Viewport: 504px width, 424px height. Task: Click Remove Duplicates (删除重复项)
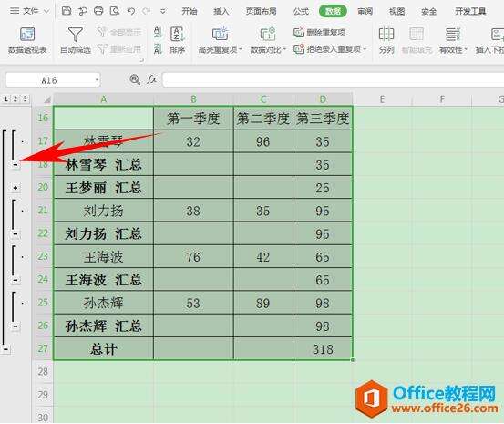[319, 32]
